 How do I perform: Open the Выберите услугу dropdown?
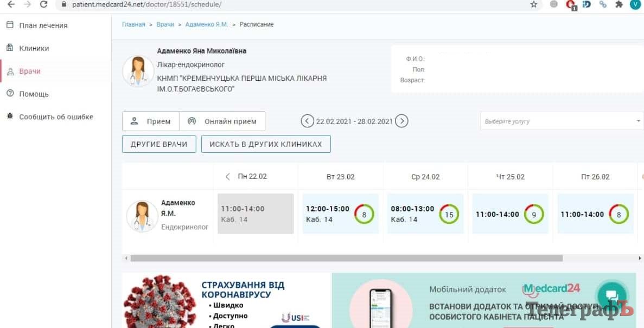tap(561, 121)
